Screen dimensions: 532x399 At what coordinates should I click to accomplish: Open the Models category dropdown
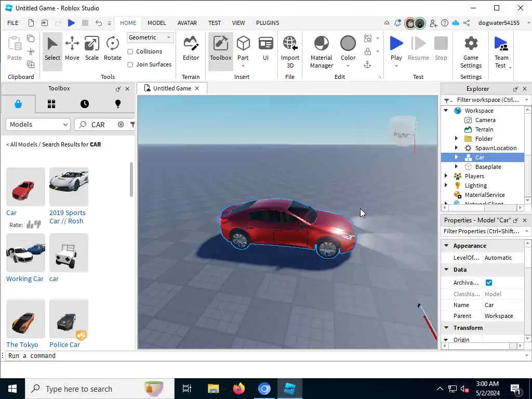point(38,125)
